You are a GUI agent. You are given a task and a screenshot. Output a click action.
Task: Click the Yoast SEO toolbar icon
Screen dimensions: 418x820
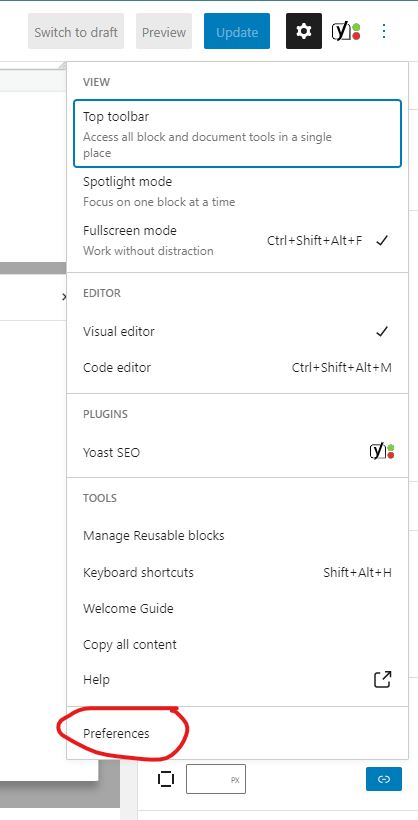click(x=346, y=31)
